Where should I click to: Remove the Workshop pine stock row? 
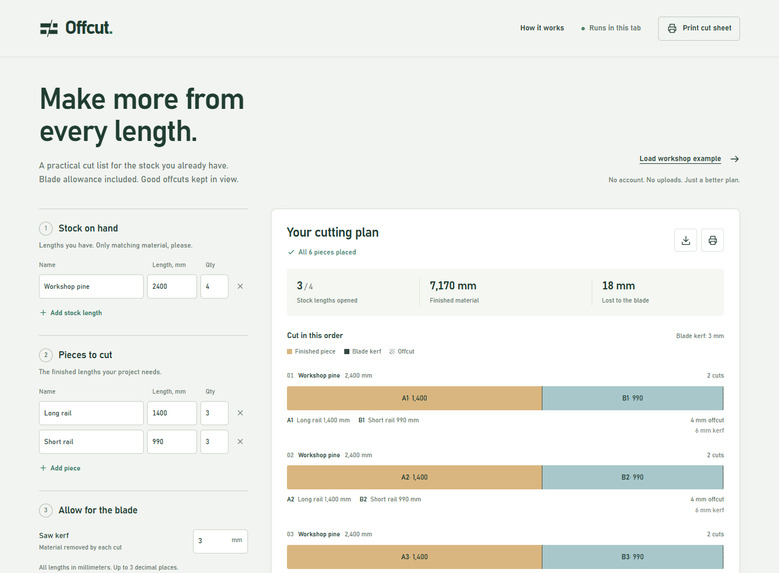[240, 286]
